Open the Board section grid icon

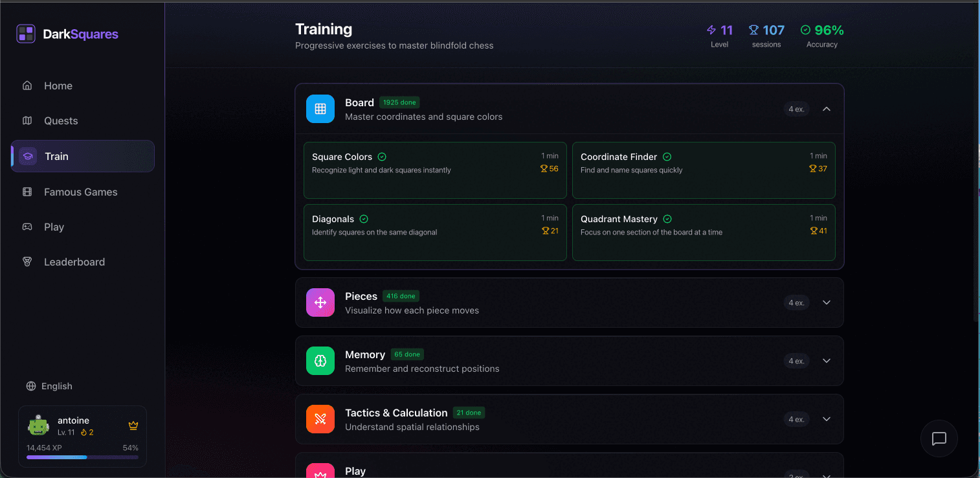tap(320, 108)
